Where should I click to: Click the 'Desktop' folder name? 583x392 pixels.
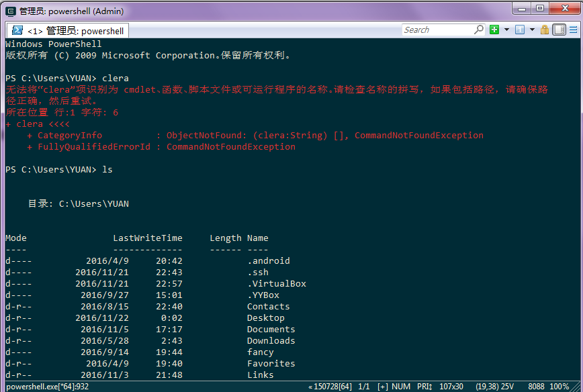click(x=266, y=318)
